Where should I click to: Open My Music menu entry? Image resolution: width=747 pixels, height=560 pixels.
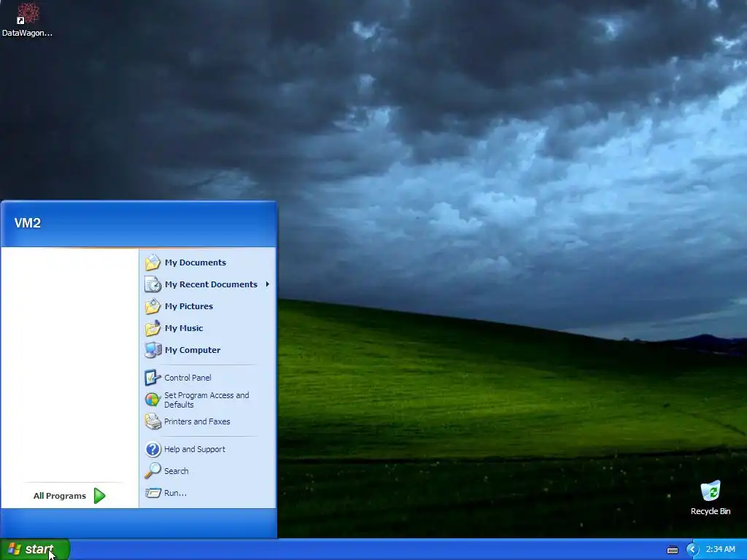pos(208,328)
